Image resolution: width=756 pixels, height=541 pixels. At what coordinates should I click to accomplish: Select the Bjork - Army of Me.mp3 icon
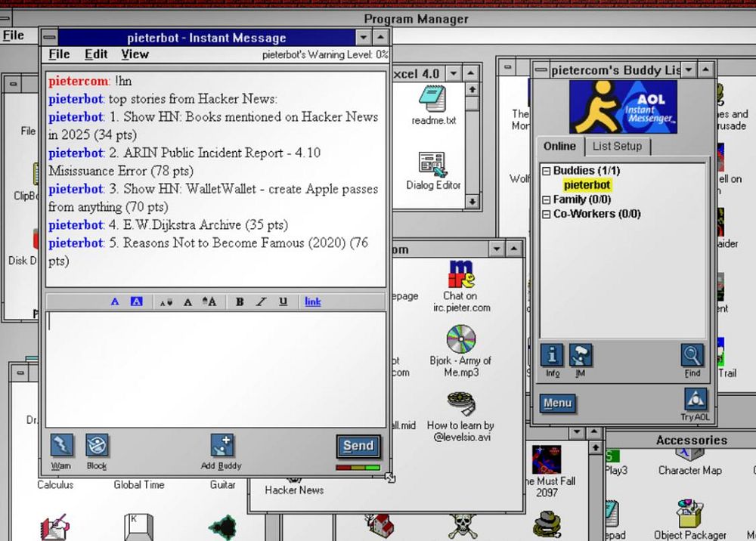coord(461,351)
